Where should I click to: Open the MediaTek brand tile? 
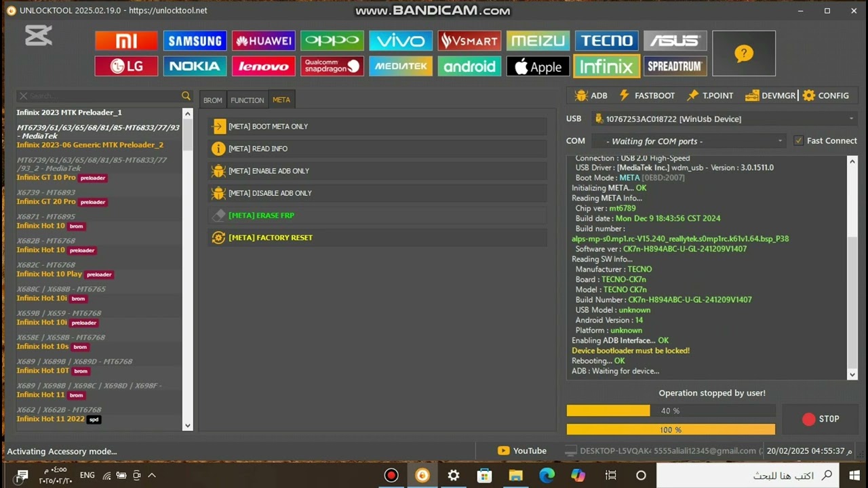401,66
